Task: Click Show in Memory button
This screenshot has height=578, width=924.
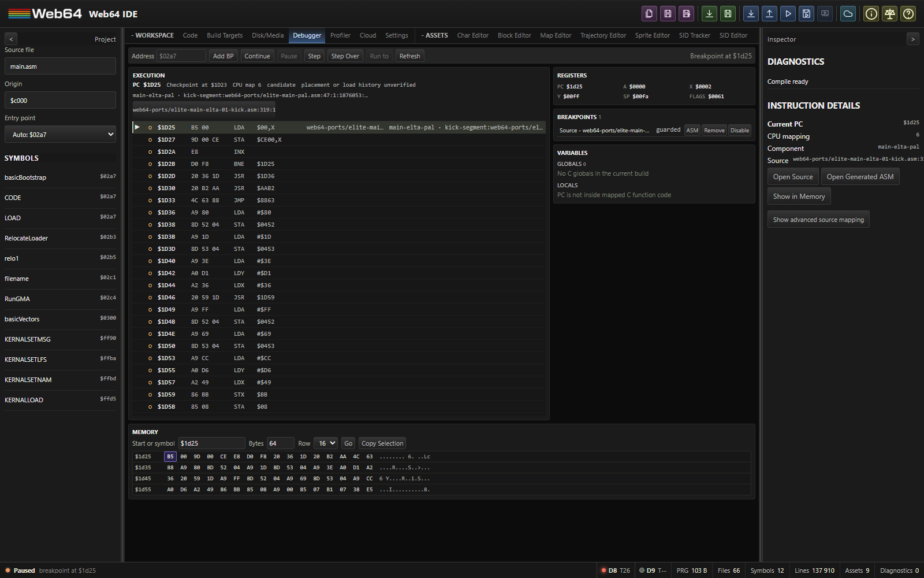Action: coord(799,197)
